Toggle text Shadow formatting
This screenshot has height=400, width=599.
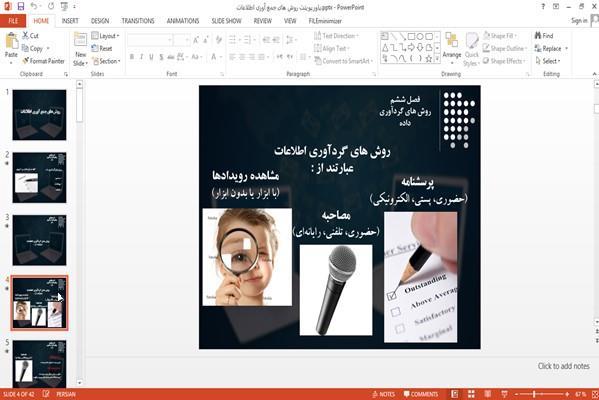pos(161,57)
